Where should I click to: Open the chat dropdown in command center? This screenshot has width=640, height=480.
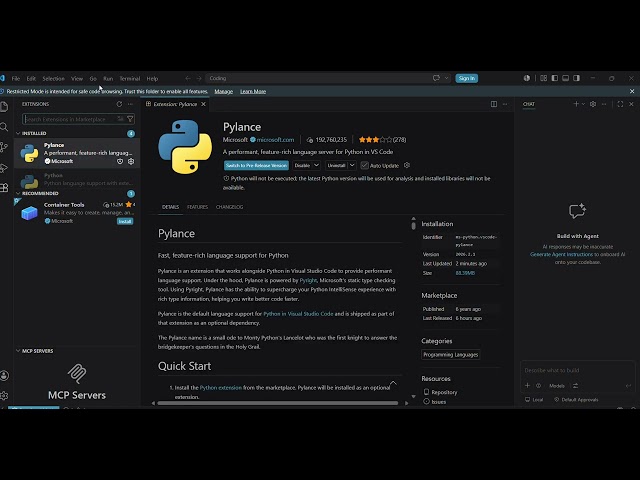(447, 78)
